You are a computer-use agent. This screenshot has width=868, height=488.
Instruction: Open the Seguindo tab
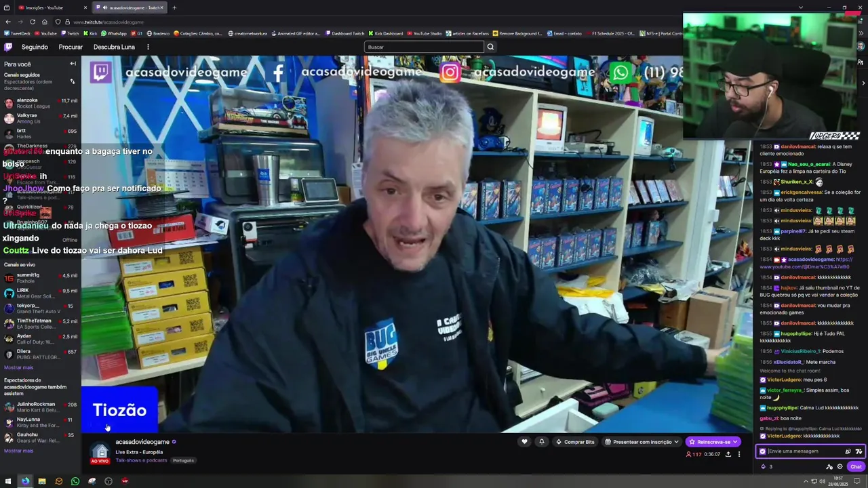click(x=35, y=47)
